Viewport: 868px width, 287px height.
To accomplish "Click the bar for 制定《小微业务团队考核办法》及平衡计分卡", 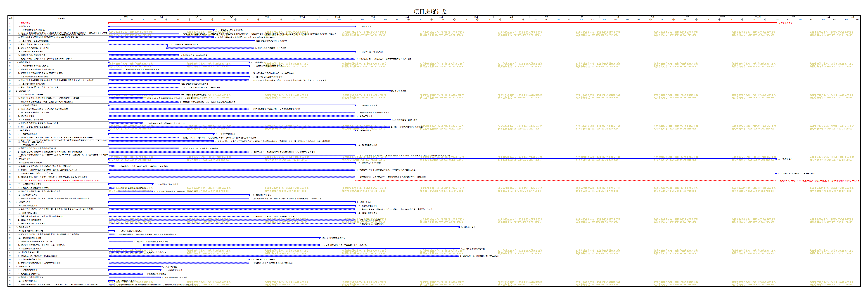I will click(x=144, y=87).
